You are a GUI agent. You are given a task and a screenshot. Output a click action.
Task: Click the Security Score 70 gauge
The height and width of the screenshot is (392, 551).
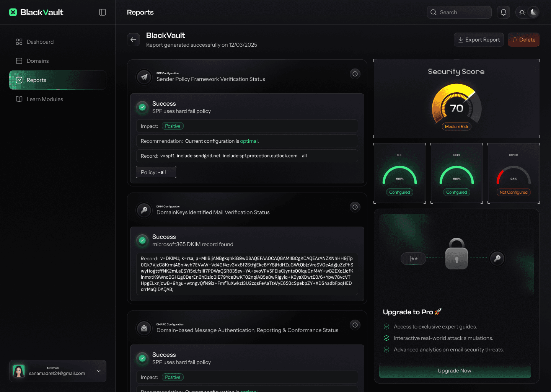tap(456, 104)
